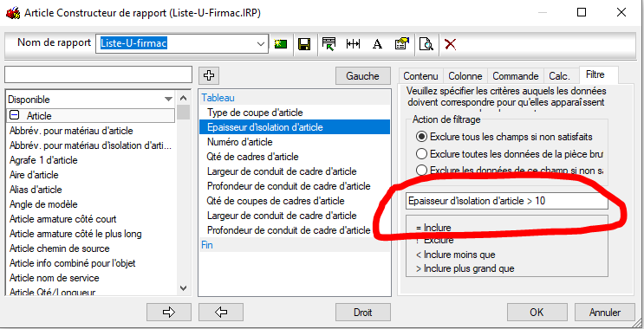Select 'Exclure les données de ce champ' option
The height and width of the screenshot is (329, 644).
(421, 170)
